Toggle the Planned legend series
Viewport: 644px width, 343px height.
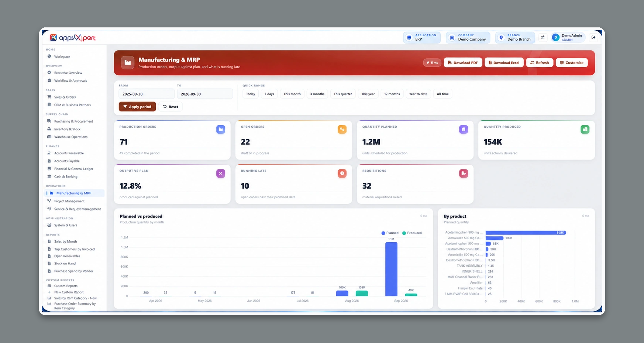coord(390,233)
